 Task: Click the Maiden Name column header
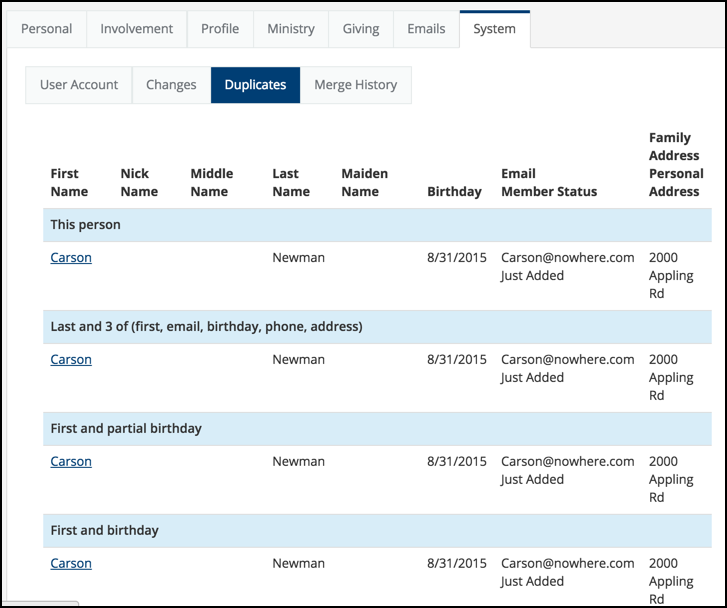tap(364, 183)
